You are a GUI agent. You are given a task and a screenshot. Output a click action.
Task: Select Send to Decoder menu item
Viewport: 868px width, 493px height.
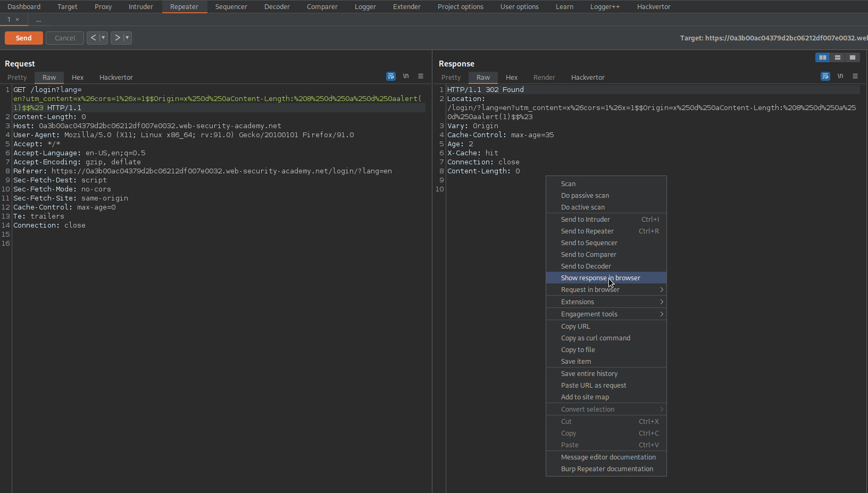(x=606, y=266)
